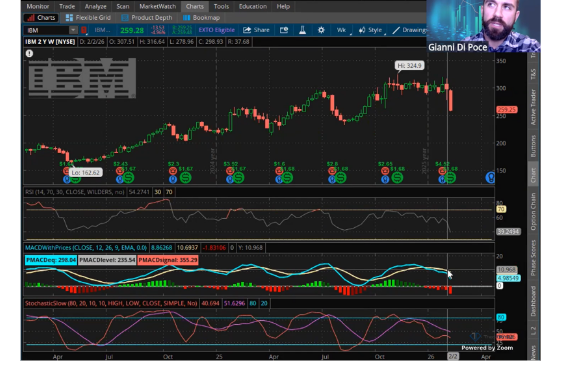Select the Flexible Grid subtab
The height and width of the screenshot is (368, 561).
coord(89,18)
